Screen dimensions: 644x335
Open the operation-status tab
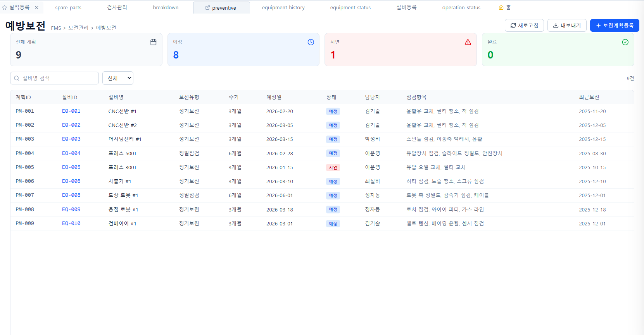461,7
